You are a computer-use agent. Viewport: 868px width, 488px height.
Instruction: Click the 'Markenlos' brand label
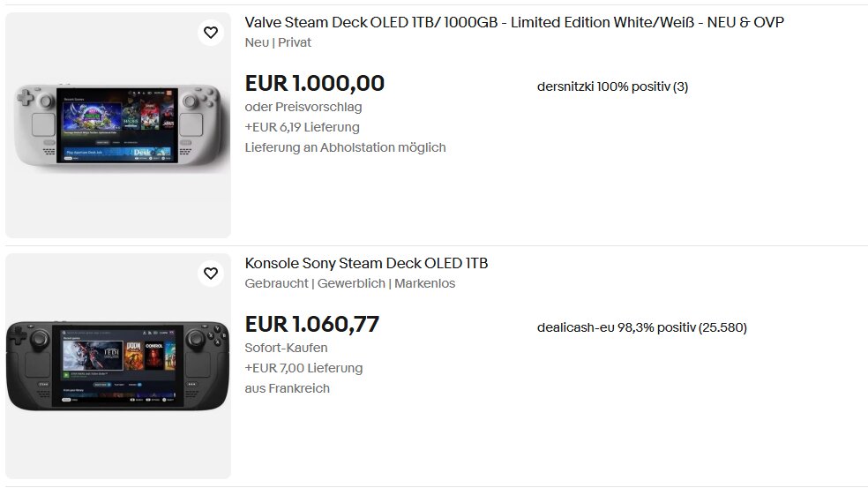coord(425,283)
